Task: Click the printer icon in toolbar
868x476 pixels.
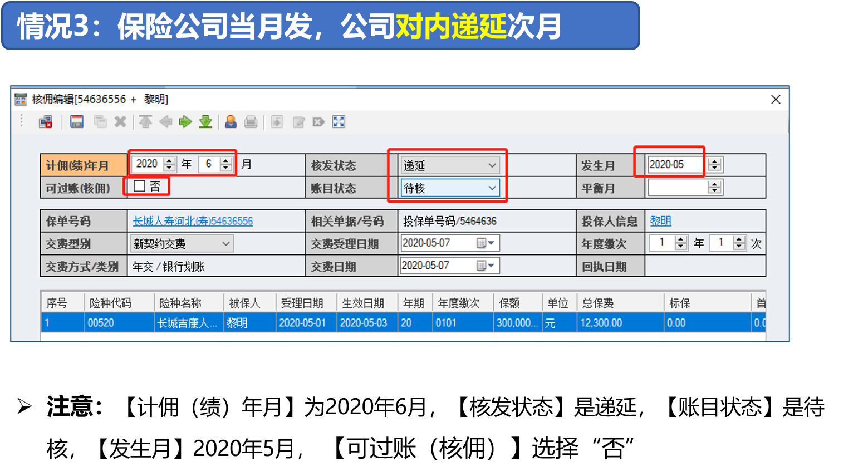Action: pyautogui.click(x=251, y=121)
